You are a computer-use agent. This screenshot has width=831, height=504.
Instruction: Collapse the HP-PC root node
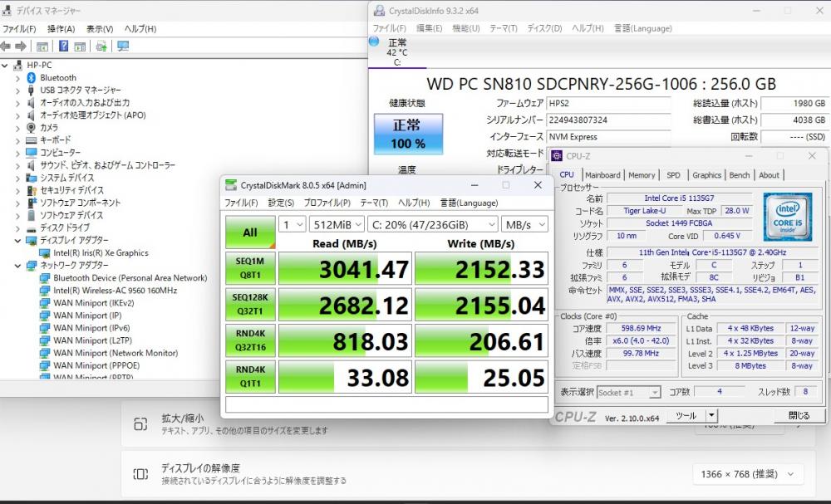point(5,66)
